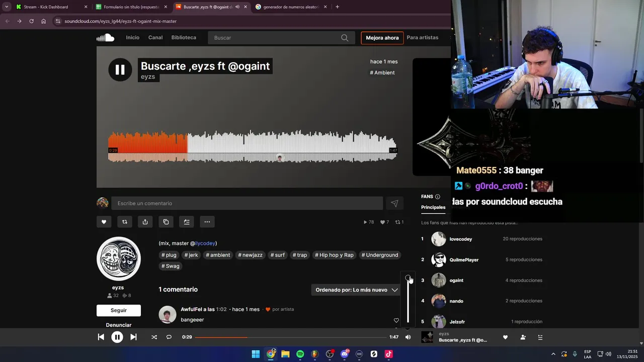Viewport: 644px width, 362px height.
Task: Pause the track in the hero player
Action: pyautogui.click(x=120, y=70)
